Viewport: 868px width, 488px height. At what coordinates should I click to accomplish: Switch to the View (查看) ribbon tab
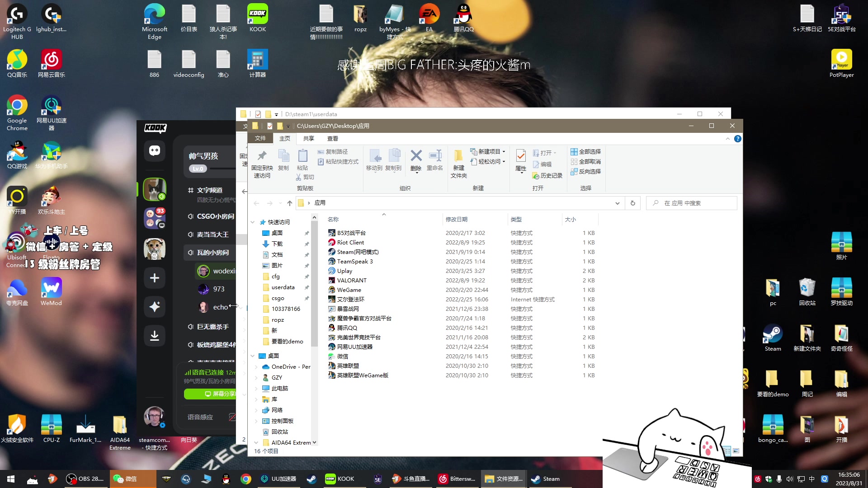pyautogui.click(x=333, y=139)
